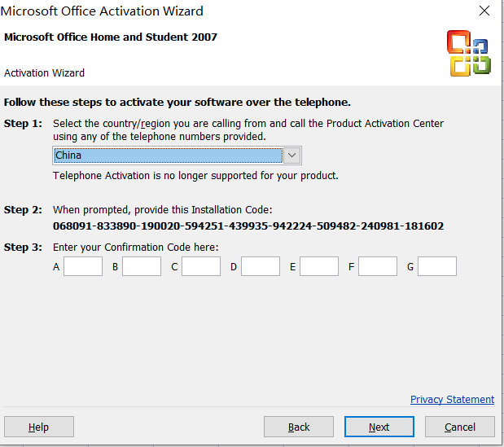This screenshot has width=504, height=447.
Task: Click the Microsoft Office logo icon
Action: click(x=469, y=54)
